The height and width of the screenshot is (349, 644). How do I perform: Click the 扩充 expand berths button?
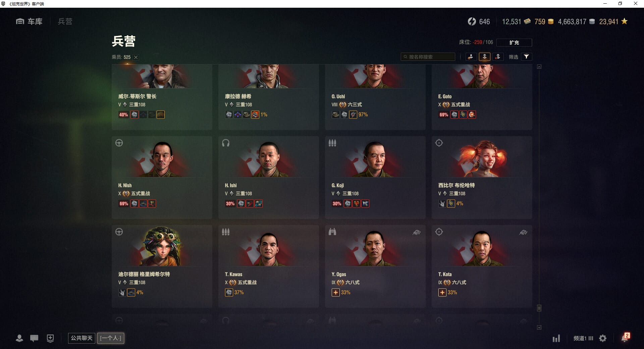(514, 42)
